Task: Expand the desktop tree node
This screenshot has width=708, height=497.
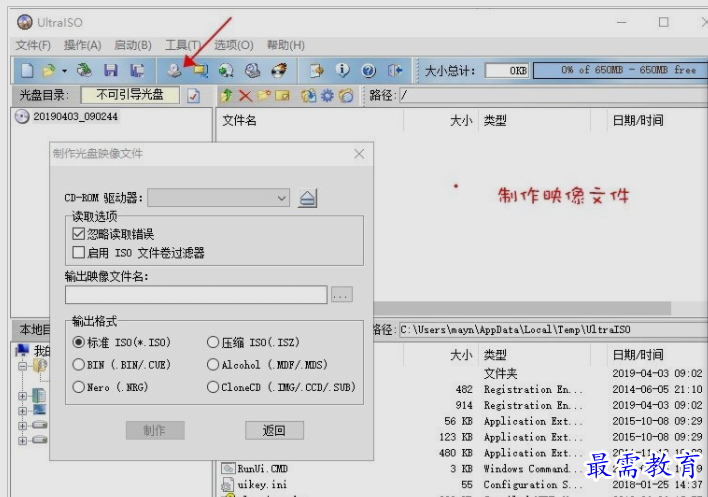Action: [22, 411]
